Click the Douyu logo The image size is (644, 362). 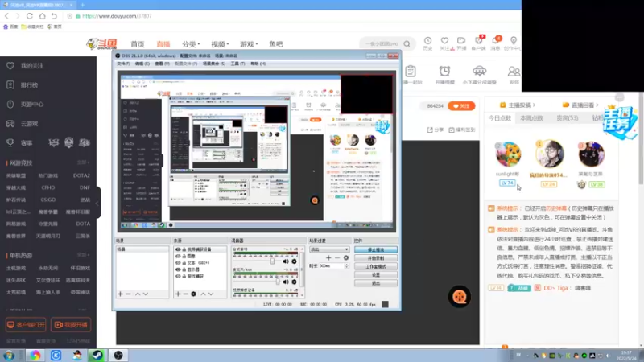[102, 43]
